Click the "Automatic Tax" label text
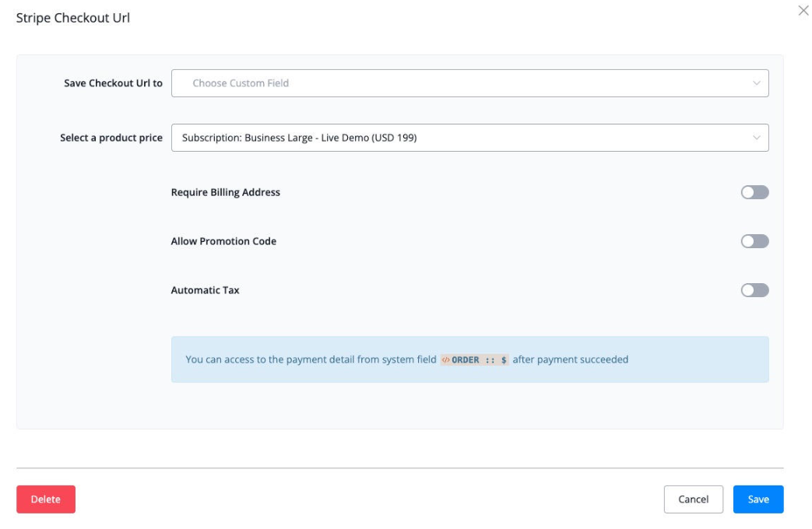Screen dimensions: 812x529 coord(205,290)
